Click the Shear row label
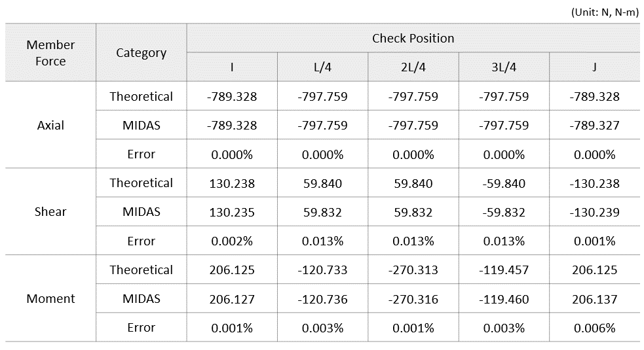 tap(50, 212)
